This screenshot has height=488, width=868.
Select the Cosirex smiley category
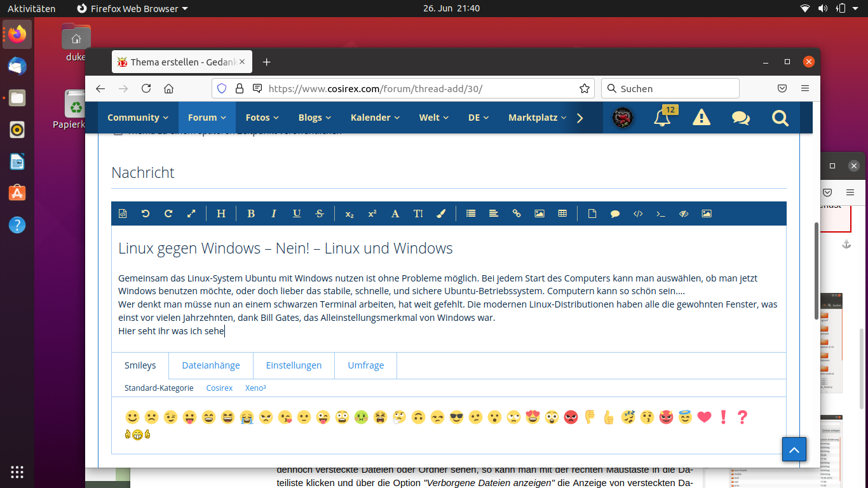[x=219, y=388]
